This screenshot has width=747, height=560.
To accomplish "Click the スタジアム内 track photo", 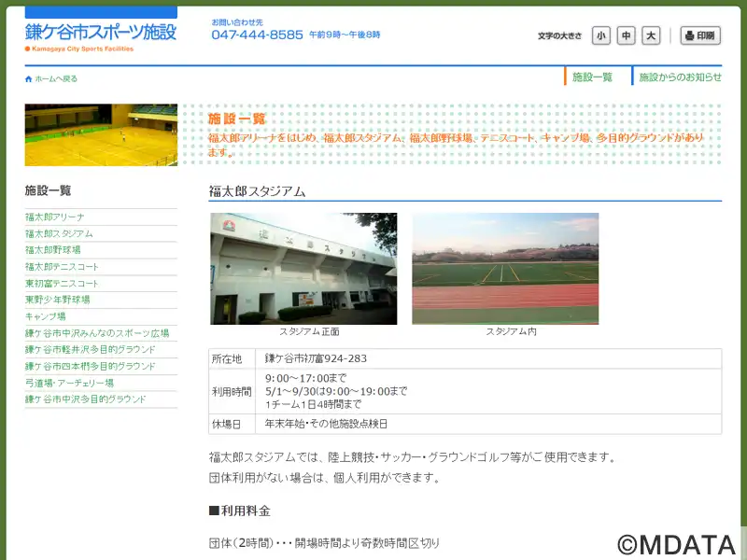I will pos(505,269).
